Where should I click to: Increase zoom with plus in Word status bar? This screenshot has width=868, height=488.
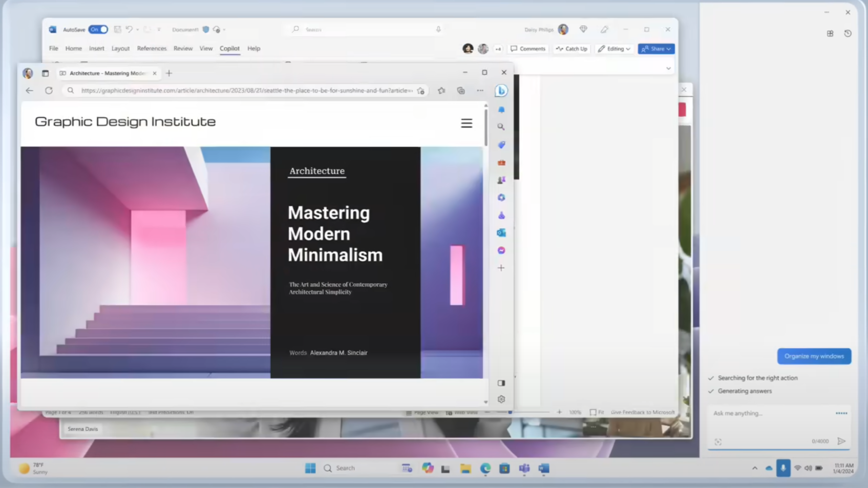pyautogui.click(x=559, y=412)
